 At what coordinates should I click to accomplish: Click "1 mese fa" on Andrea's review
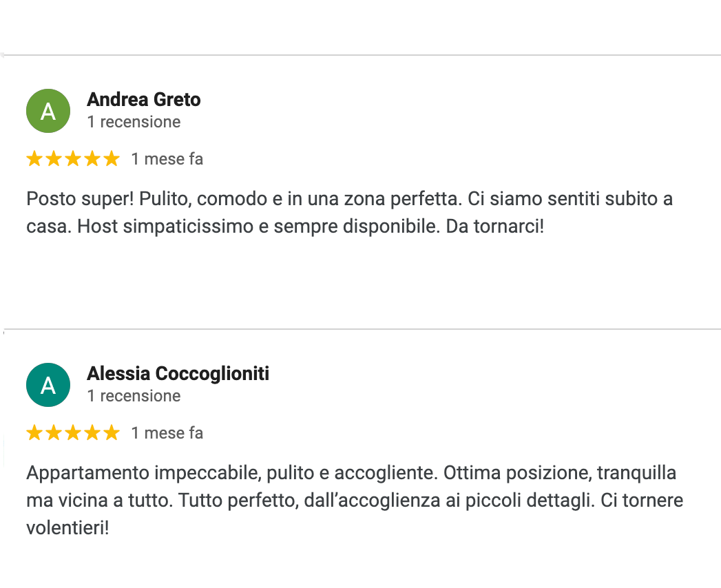coord(167,159)
